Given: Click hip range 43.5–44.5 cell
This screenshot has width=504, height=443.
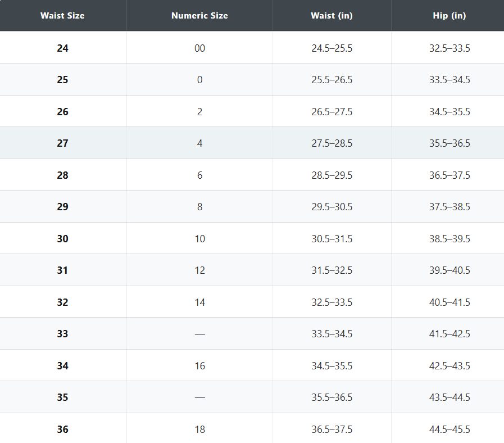Looking at the screenshot, I should pyautogui.click(x=449, y=397).
